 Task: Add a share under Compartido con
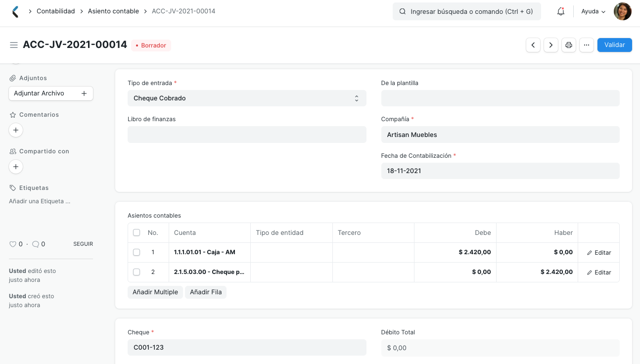pyautogui.click(x=16, y=167)
